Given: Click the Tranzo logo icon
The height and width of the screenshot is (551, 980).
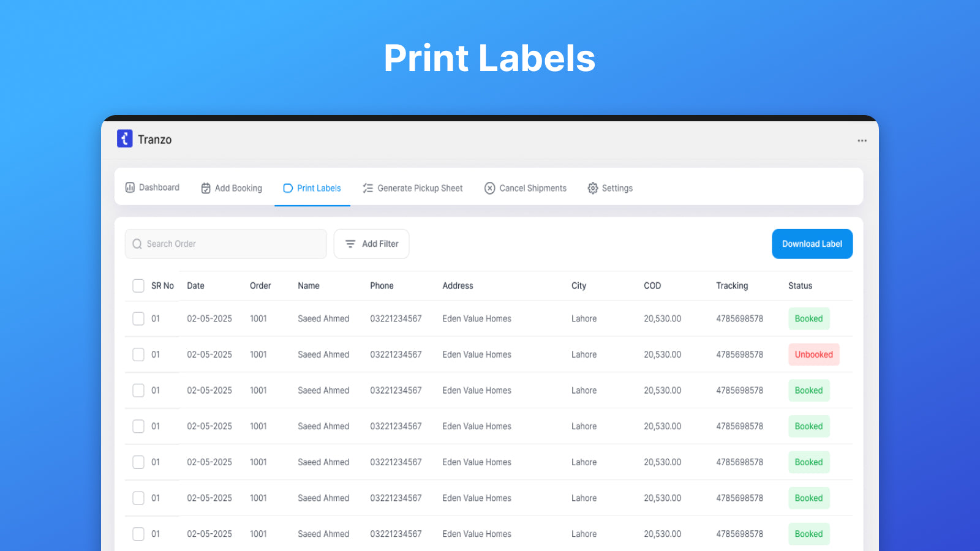Looking at the screenshot, I should point(125,139).
